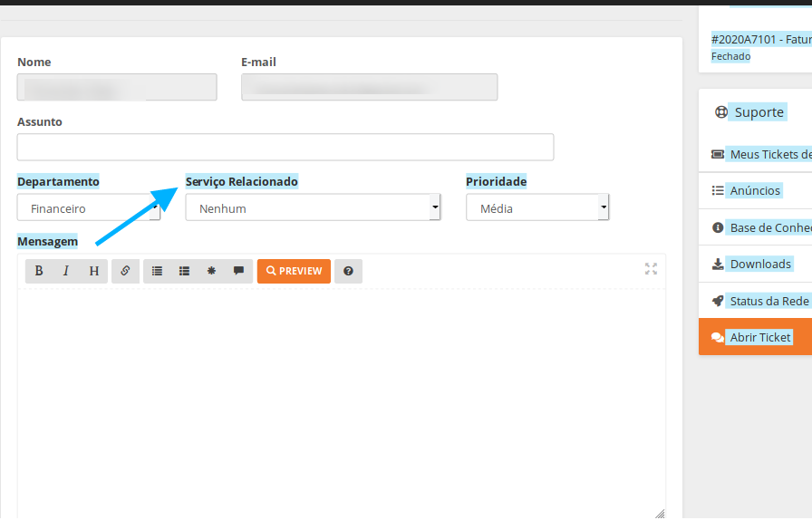
Task: Open Anúncios in the Suporte sidebar
Action: click(x=755, y=190)
